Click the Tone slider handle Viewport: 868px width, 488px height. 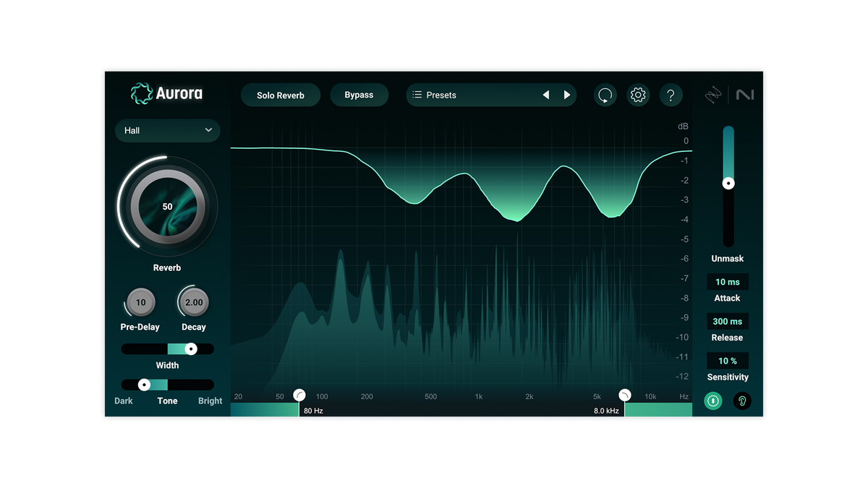pyautogui.click(x=144, y=385)
